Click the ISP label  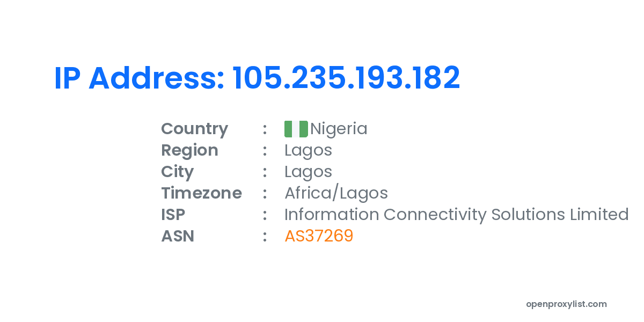click(173, 215)
